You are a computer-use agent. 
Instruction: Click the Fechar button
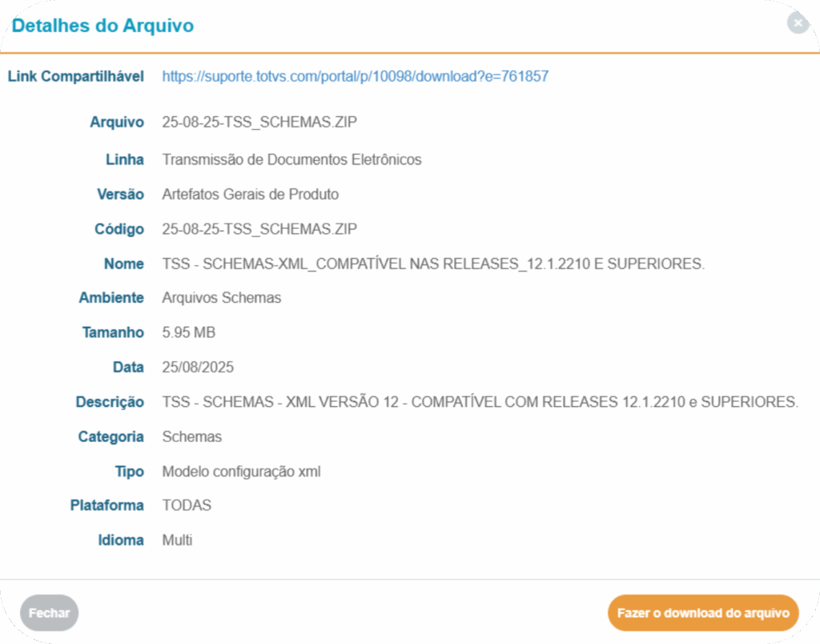50,613
